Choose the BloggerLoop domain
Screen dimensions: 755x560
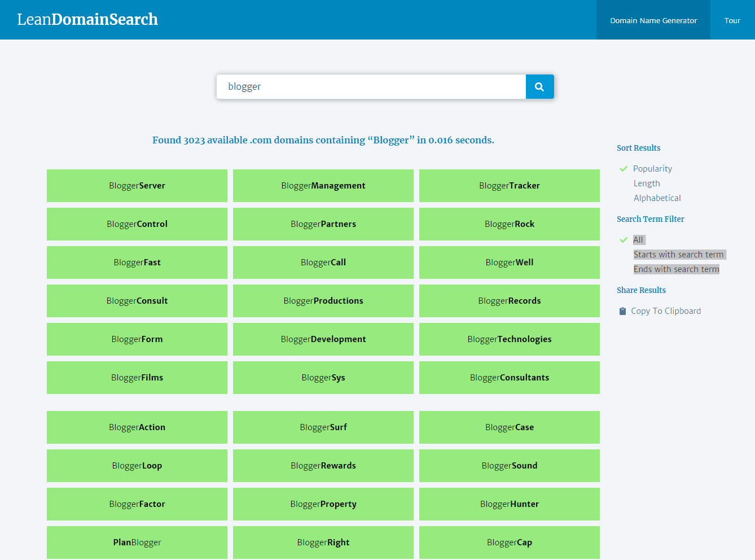[137, 466]
